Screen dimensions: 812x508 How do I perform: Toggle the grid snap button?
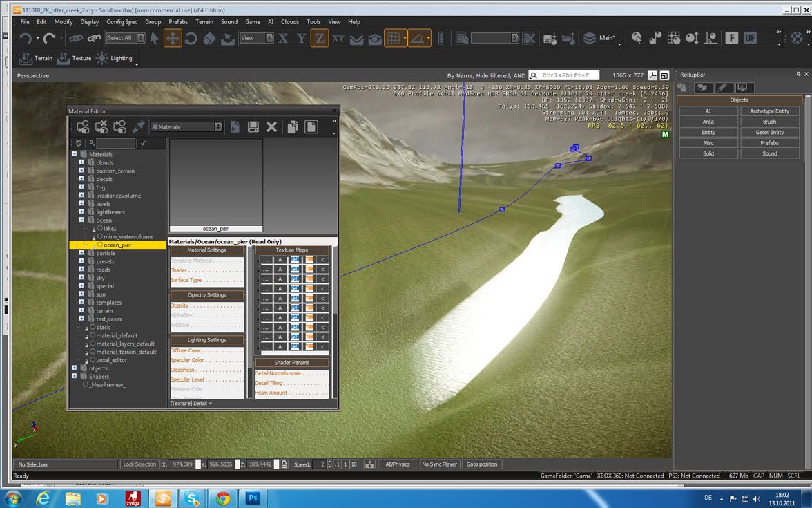click(394, 39)
